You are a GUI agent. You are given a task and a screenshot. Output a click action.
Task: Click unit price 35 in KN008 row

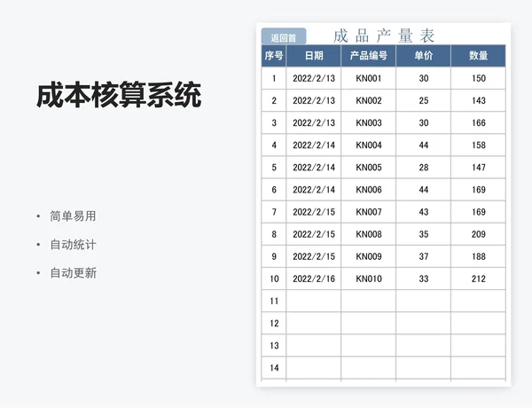(424, 234)
